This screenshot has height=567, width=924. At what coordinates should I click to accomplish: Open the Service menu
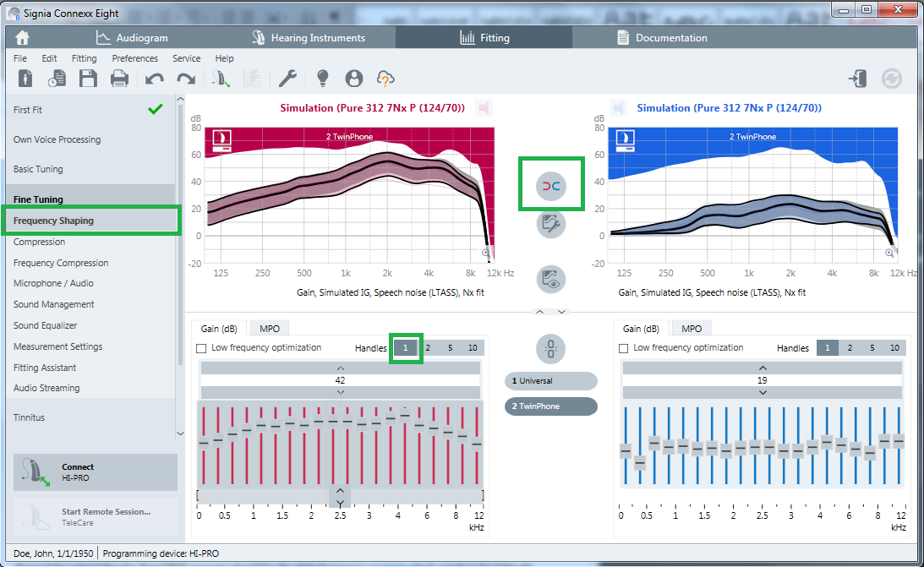pos(186,58)
